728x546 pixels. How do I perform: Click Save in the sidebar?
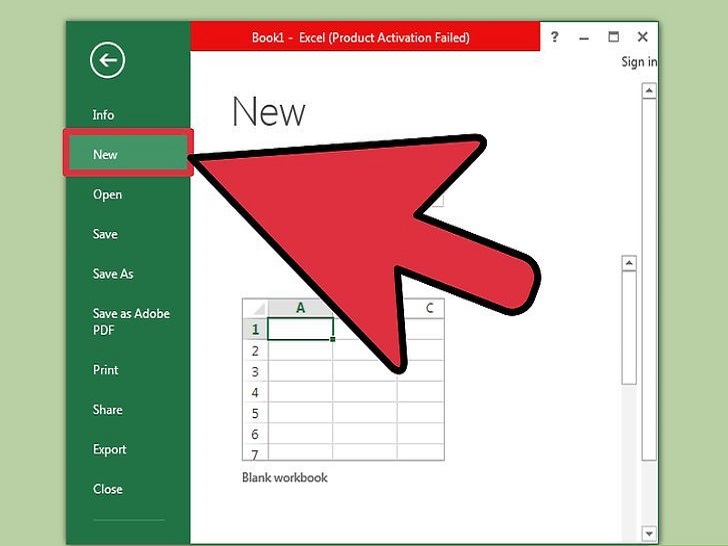(x=105, y=234)
